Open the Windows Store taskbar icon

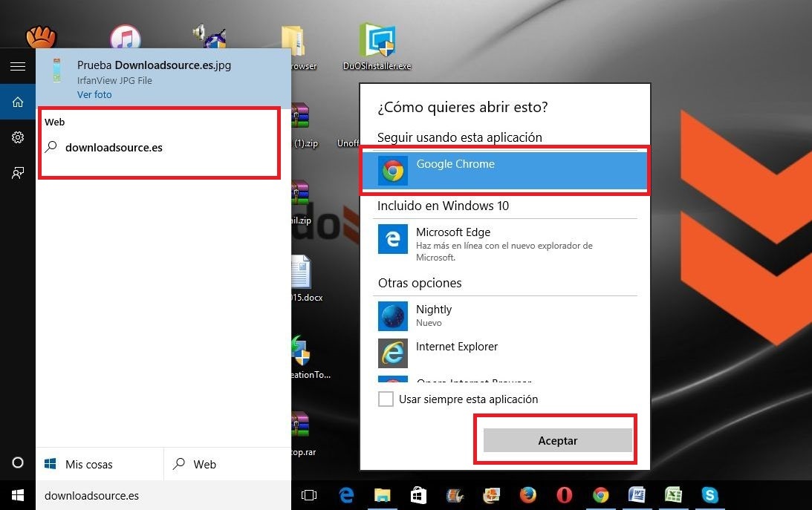418,495
